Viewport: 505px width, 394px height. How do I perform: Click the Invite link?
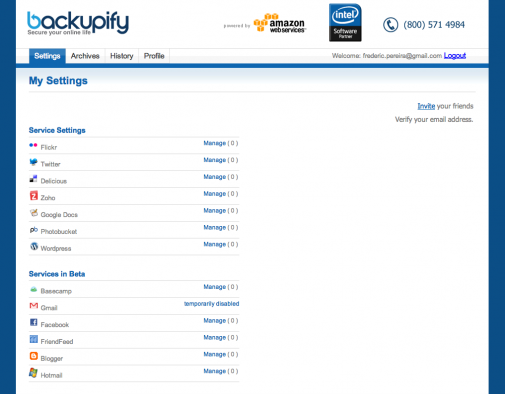coord(426,106)
